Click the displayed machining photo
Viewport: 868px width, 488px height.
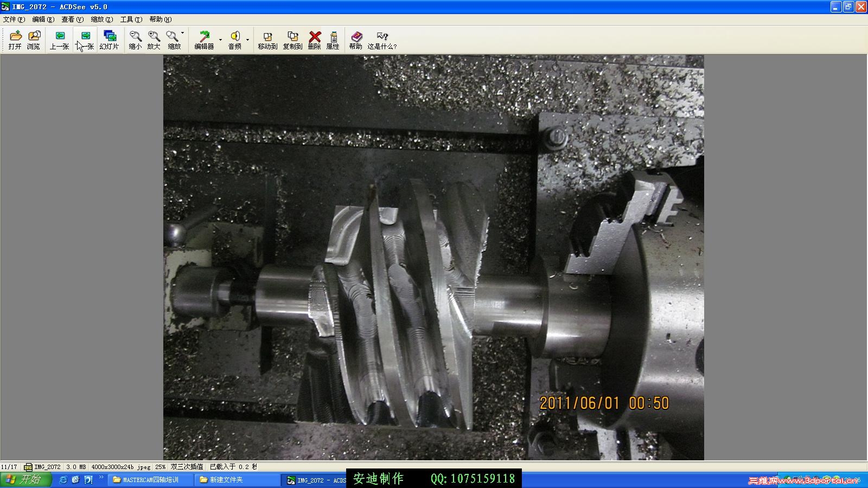(x=433, y=258)
